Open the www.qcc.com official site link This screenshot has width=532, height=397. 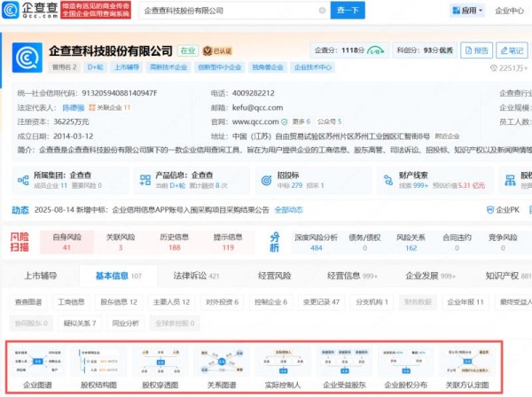coord(255,121)
